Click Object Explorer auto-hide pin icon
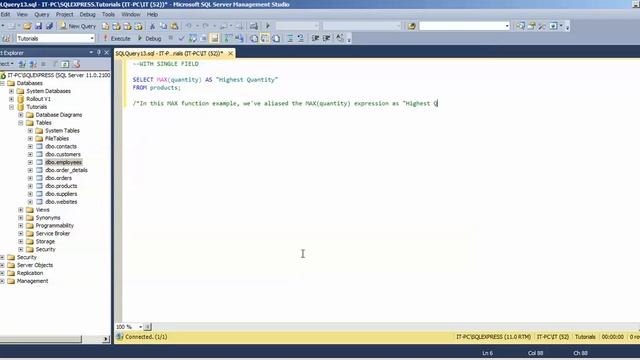Viewport: 640px width, 360px height. [x=98, y=52]
